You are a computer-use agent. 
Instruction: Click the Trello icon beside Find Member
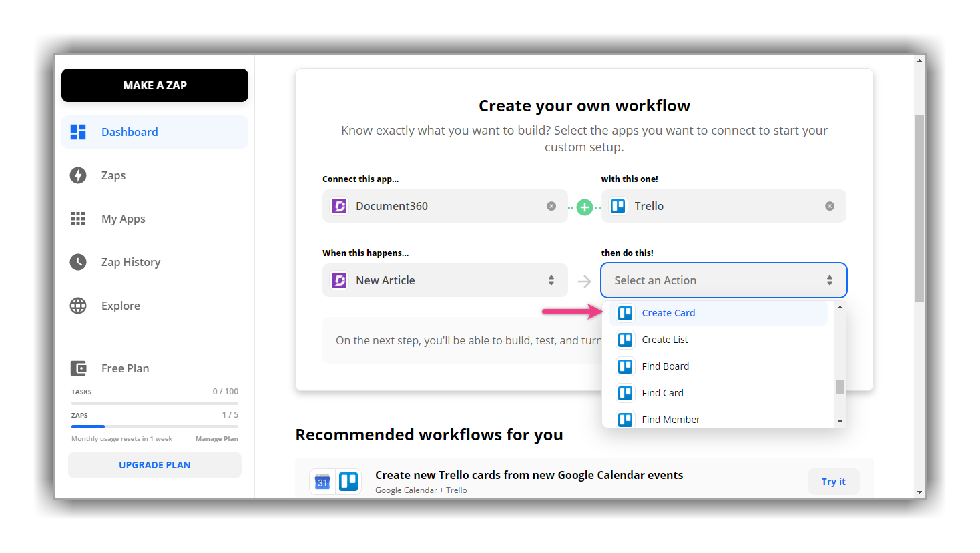[625, 419]
